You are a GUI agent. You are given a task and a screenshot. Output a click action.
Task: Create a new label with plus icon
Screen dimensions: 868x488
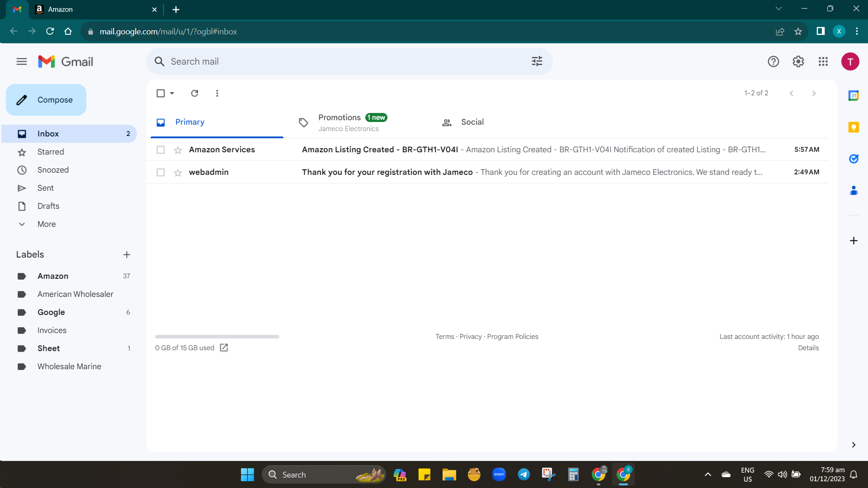tap(127, 255)
